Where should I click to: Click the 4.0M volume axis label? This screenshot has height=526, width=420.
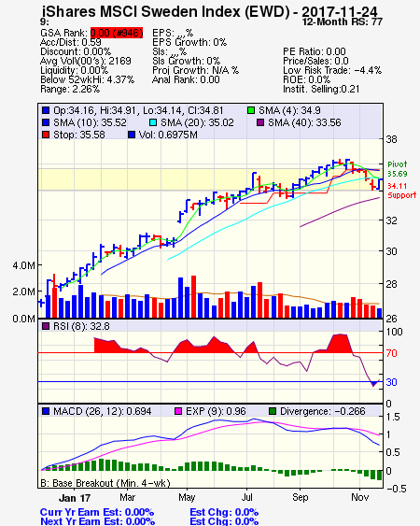coord(23,265)
